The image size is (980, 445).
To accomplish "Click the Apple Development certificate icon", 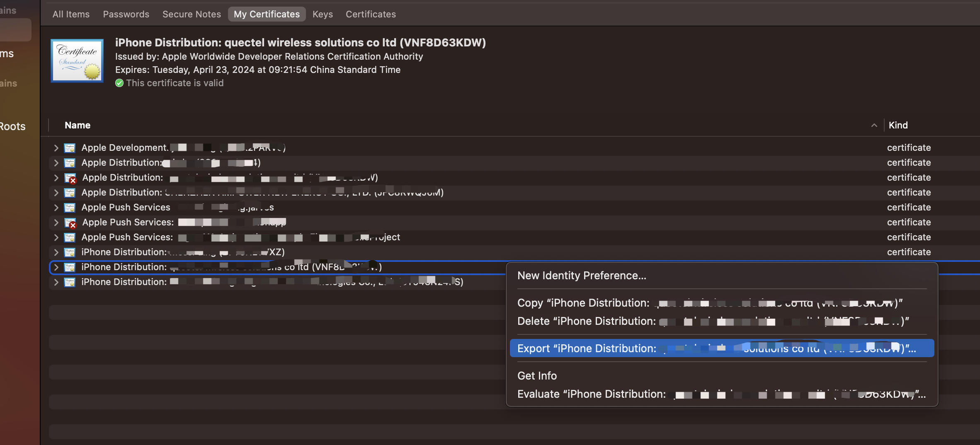I will coord(70,148).
